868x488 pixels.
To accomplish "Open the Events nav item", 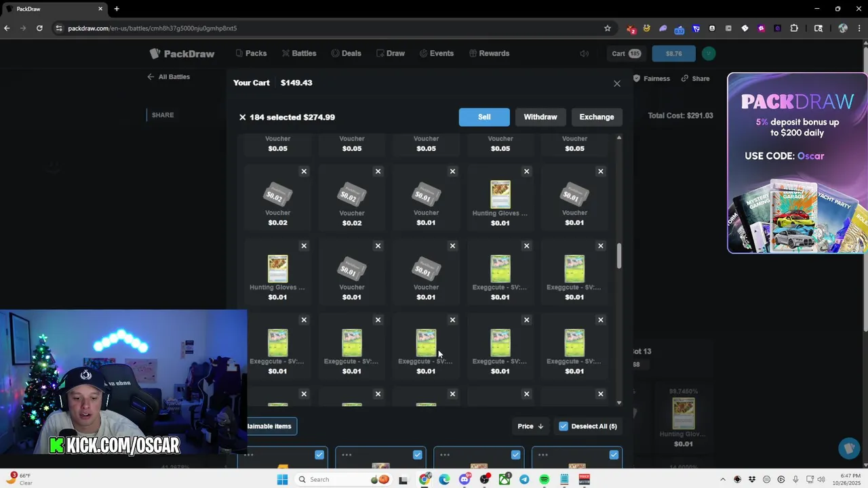I will click(436, 54).
